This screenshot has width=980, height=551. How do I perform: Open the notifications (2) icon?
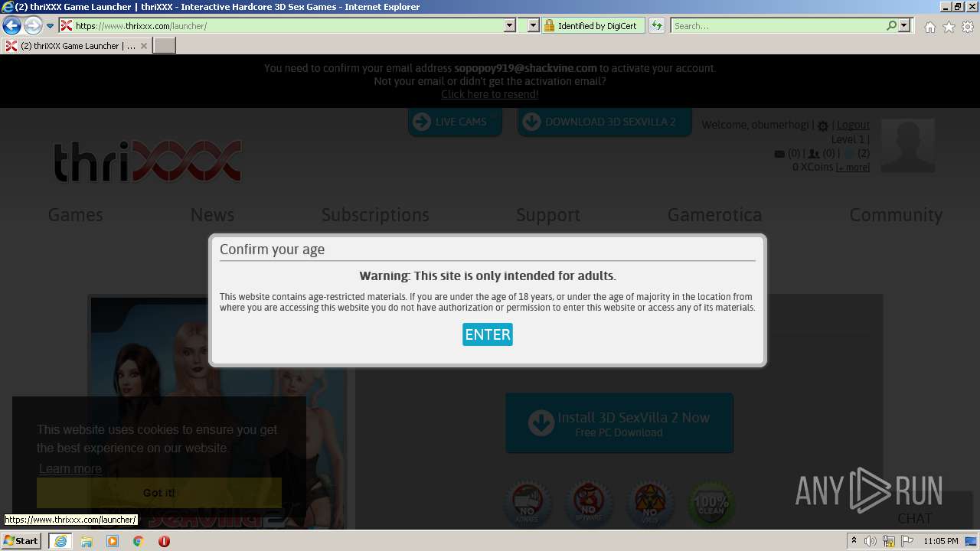848,154
